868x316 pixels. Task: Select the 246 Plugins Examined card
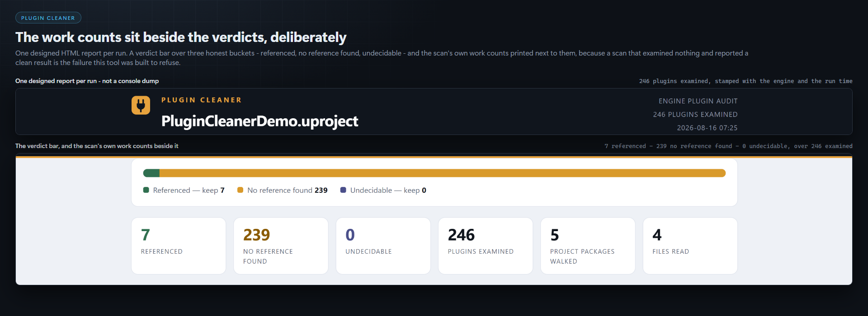tap(486, 246)
